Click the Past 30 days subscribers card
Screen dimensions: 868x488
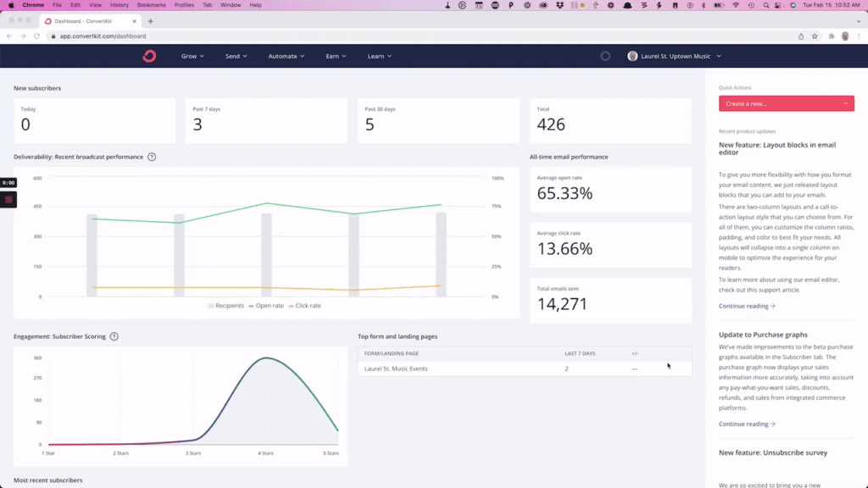(438, 120)
